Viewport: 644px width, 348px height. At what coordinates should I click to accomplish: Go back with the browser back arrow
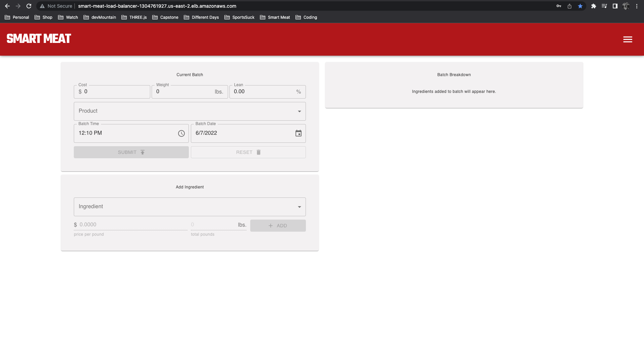[x=7, y=6]
